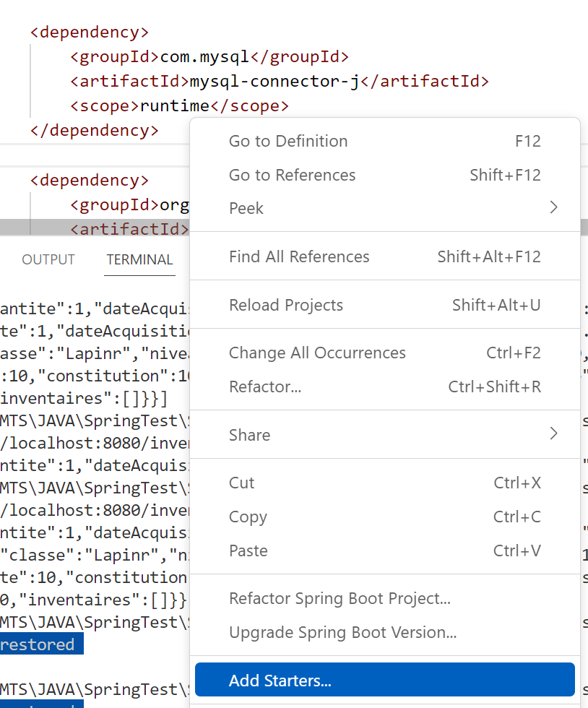588x708 pixels.
Task: Click Refactor Spring Boot Project...
Action: tap(340, 599)
